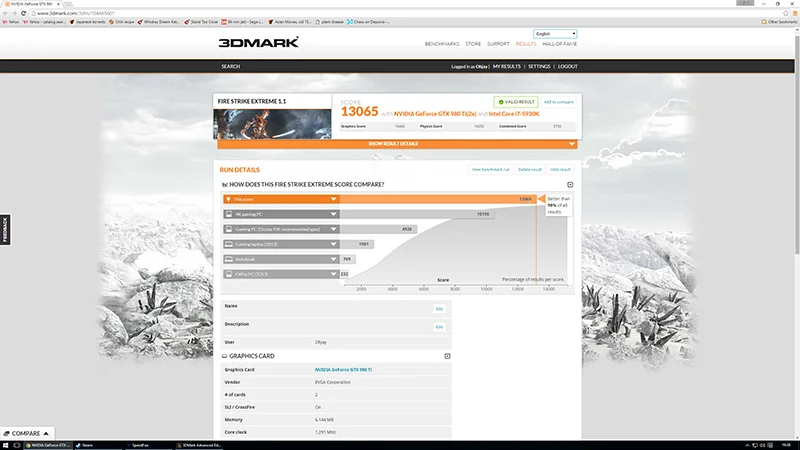Click the orange This score bar
Screen dimensions: 800x450
(x=438, y=199)
